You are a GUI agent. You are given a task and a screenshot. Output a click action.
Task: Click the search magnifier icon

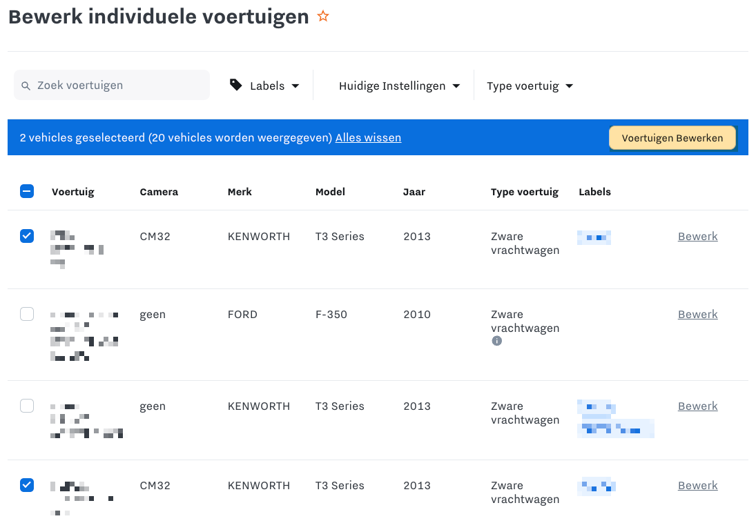point(26,86)
